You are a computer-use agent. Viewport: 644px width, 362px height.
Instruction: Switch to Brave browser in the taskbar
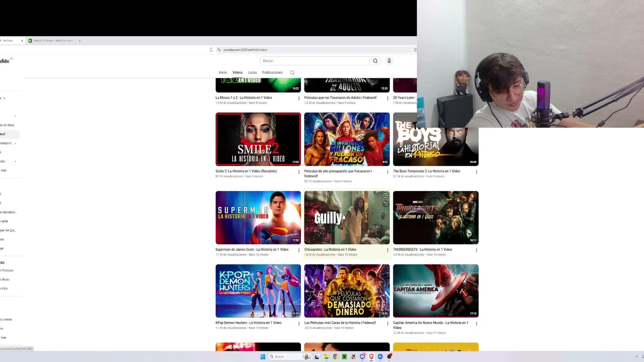pos(371,357)
